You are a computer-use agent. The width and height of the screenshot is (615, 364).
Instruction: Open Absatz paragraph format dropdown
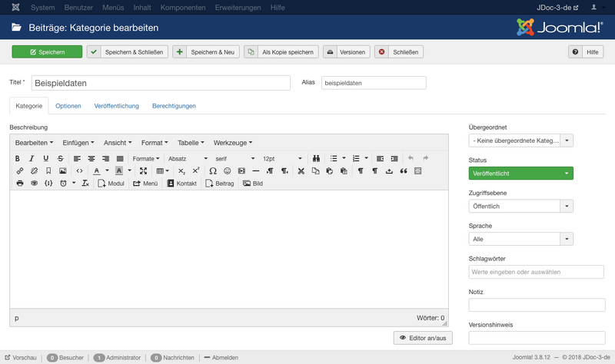tap(188, 158)
